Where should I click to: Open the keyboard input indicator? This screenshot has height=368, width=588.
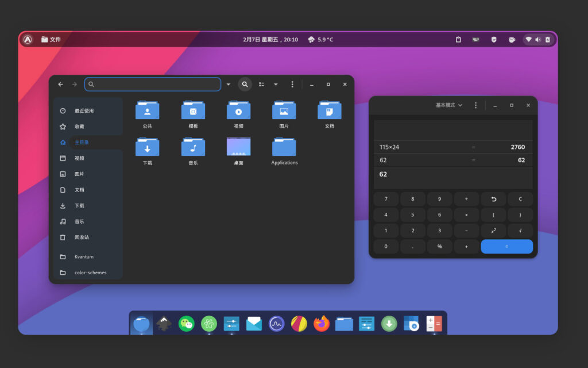coord(476,40)
